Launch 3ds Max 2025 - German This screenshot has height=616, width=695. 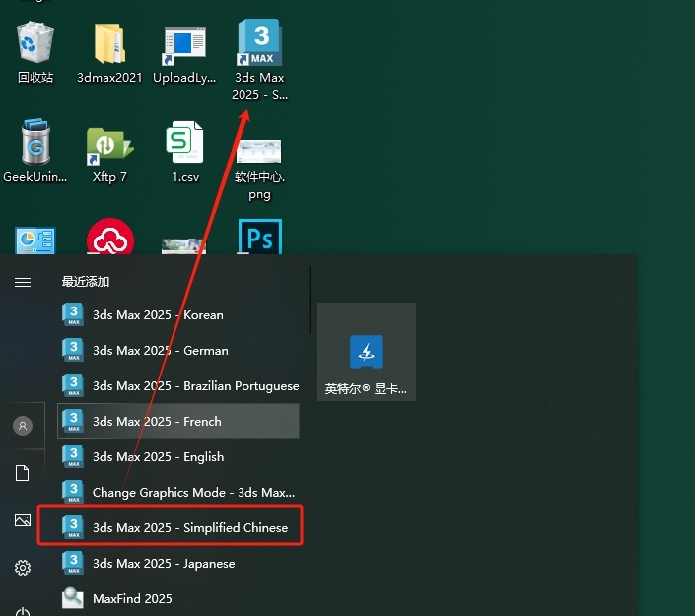pos(178,350)
